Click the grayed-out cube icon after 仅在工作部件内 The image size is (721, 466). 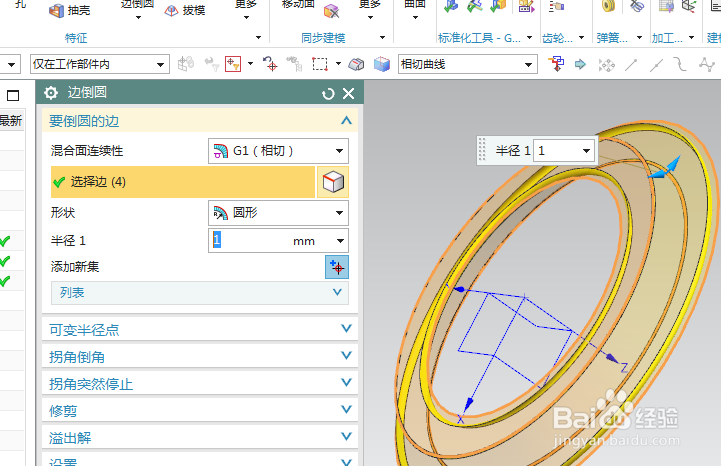coord(186,64)
